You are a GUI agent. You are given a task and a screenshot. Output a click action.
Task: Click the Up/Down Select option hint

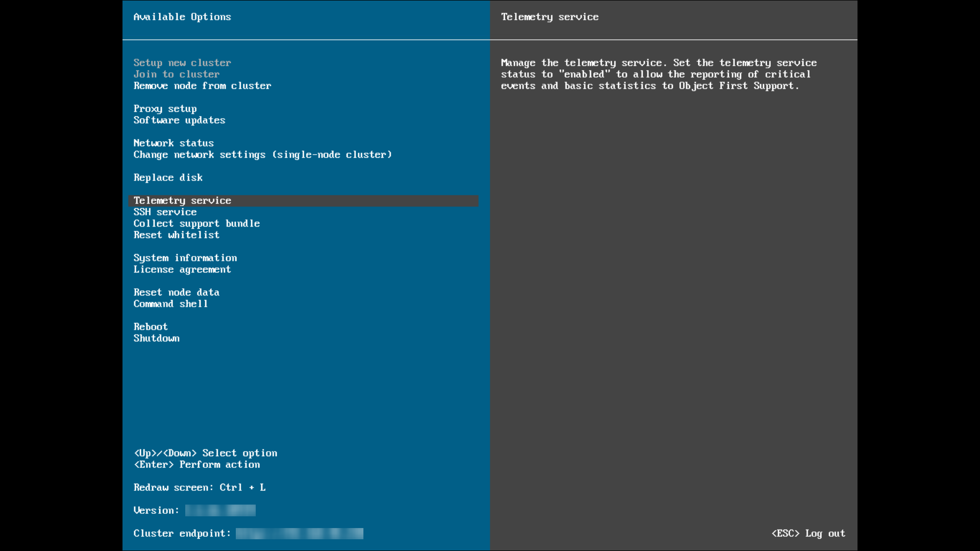coord(206,453)
